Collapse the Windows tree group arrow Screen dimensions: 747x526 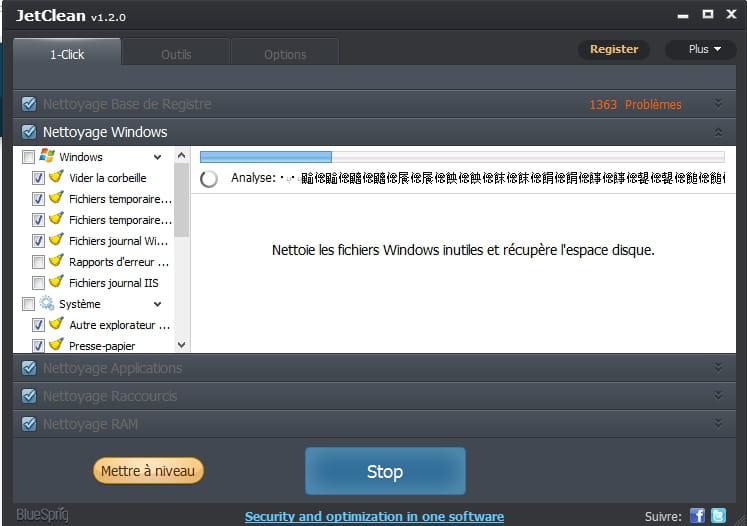[157, 157]
